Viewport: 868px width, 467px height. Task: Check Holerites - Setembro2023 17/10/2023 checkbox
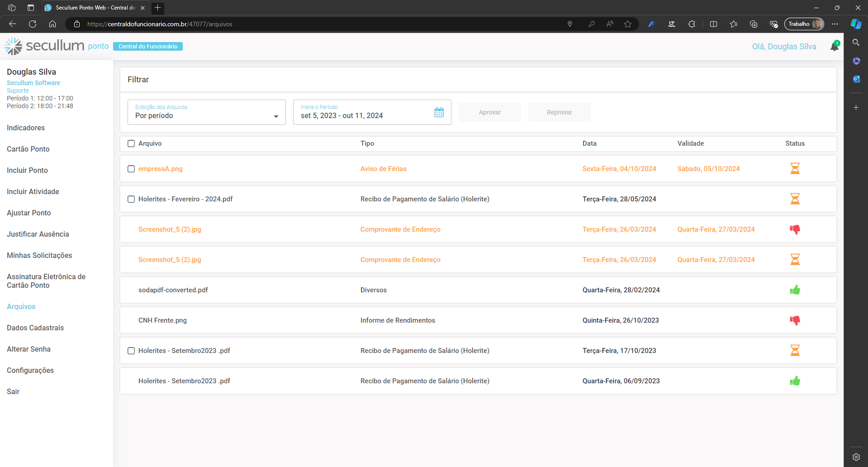[131, 351]
